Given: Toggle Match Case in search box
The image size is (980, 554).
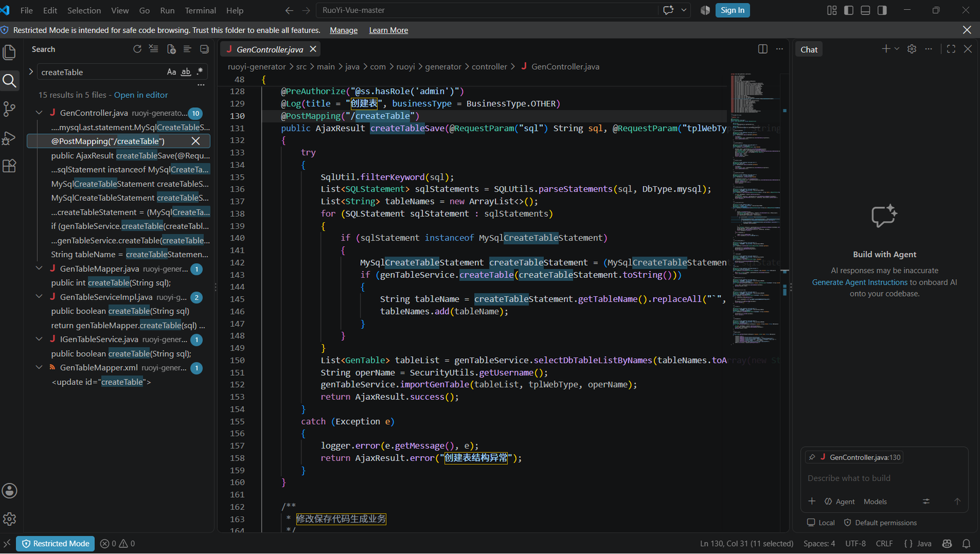Looking at the screenshot, I should point(171,72).
